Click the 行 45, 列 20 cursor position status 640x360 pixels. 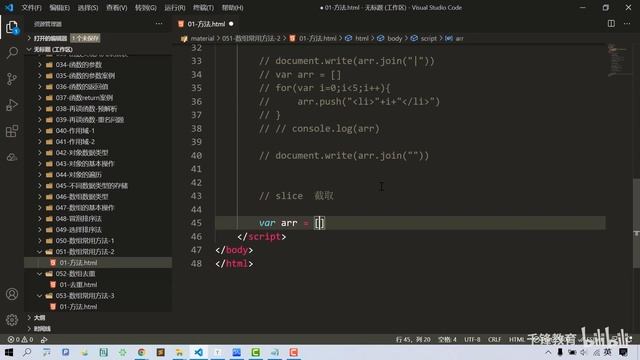pos(413,339)
